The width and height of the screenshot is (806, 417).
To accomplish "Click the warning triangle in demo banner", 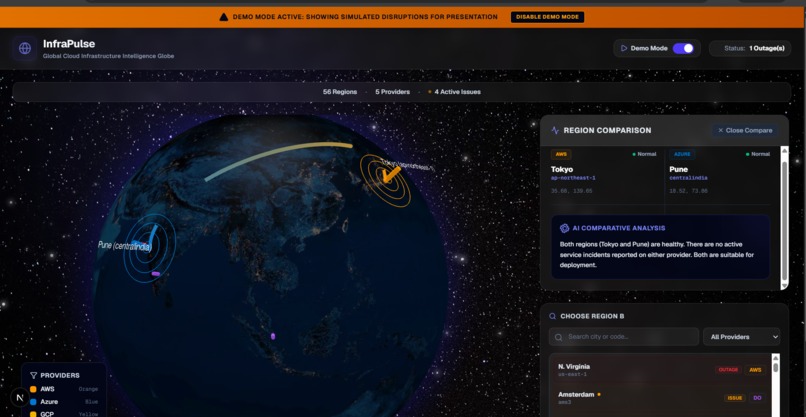I will (x=224, y=17).
